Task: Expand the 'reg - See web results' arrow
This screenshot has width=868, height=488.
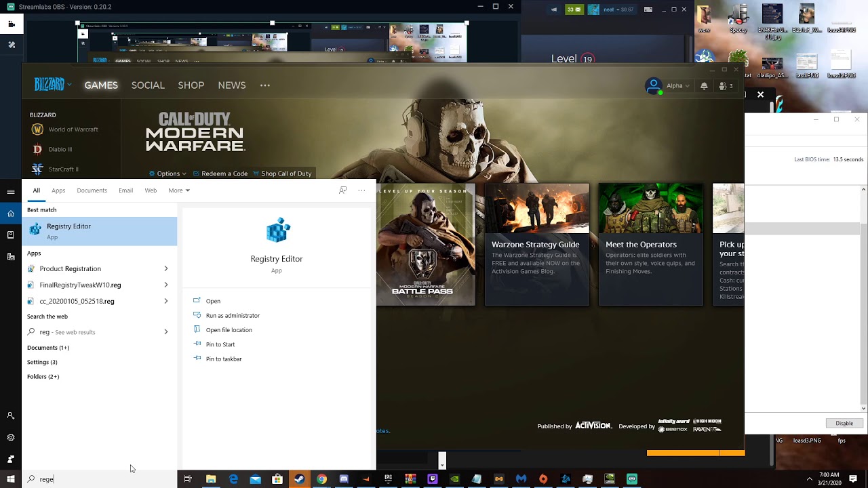Action: [x=166, y=332]
